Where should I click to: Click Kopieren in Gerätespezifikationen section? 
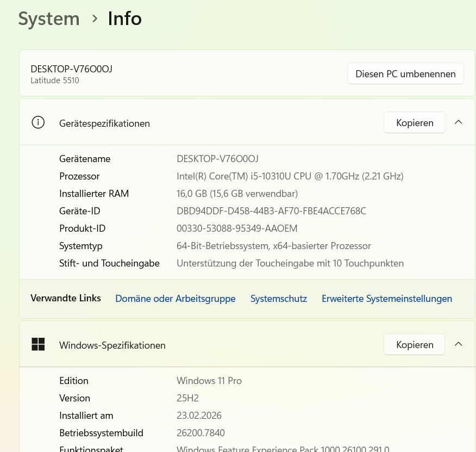[x=415, y=122]
